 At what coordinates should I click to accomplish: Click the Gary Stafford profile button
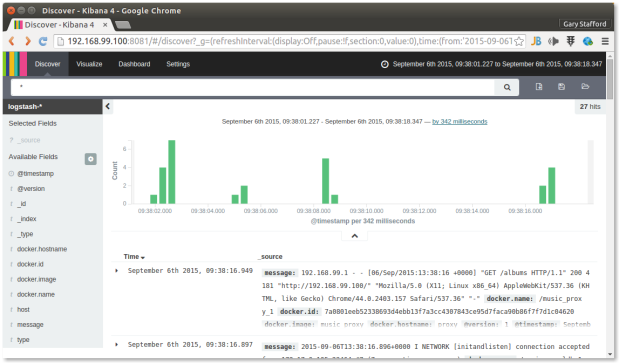(585, 24)
